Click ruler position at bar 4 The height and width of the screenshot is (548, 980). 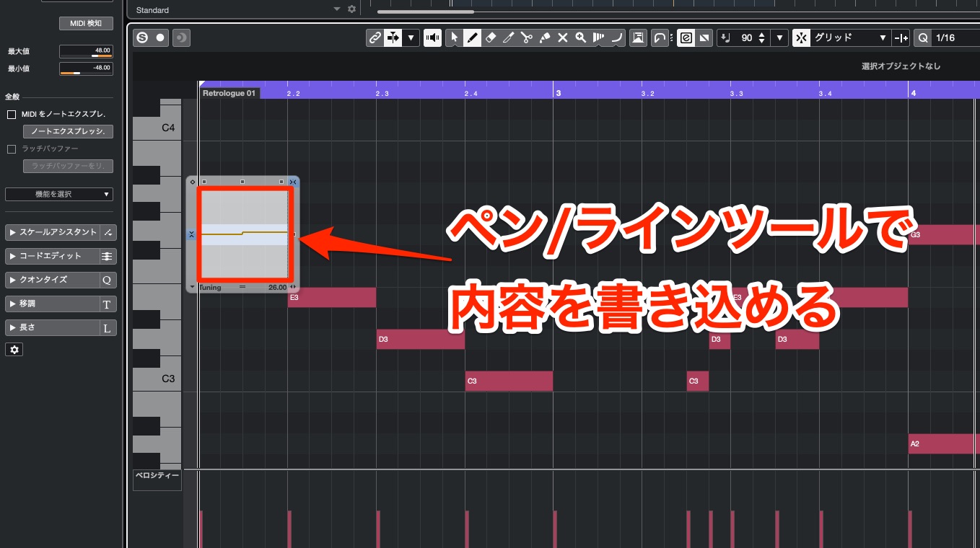pos(913,93)
